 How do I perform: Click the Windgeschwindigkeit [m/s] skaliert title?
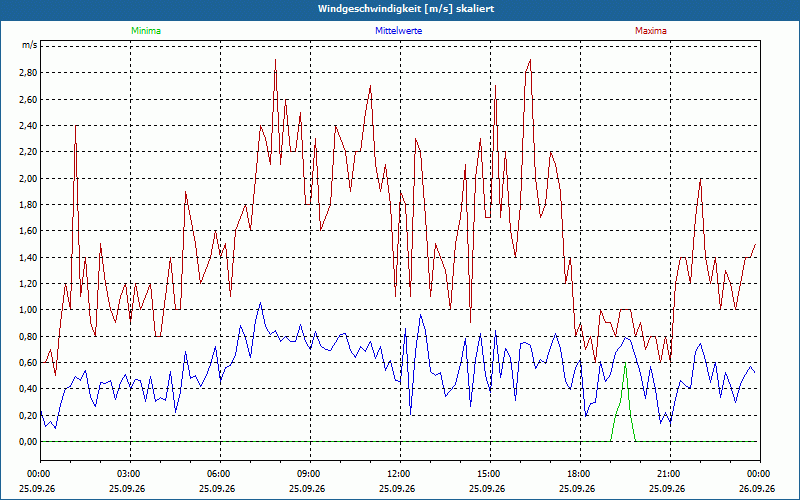(x=406, y=9)
